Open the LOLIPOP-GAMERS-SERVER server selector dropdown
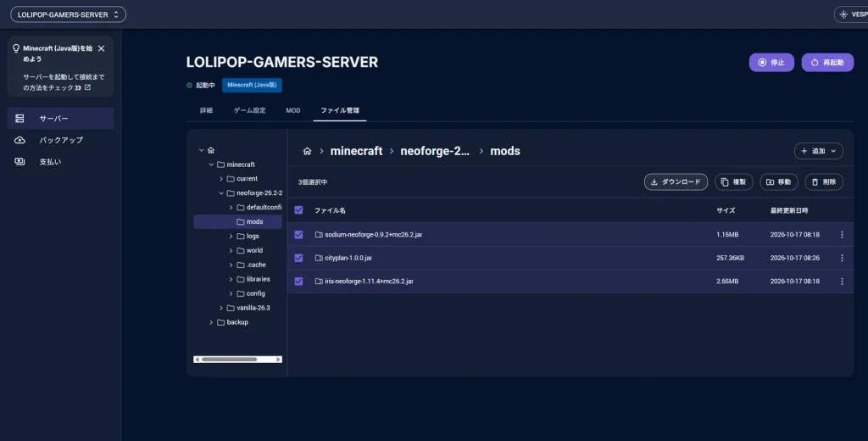This screenshot has height=441, width=868. 68,14
